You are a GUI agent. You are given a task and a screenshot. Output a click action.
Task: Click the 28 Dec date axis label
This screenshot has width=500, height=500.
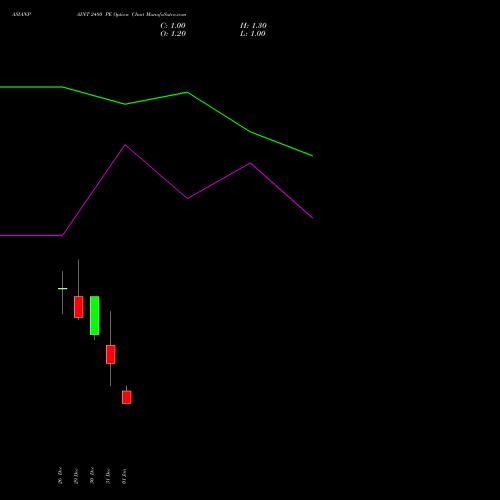(x=60, y=475)
